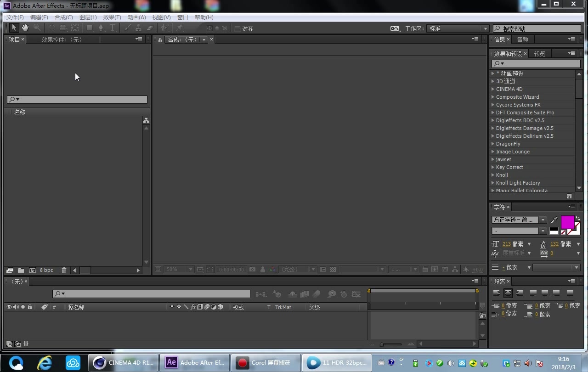This screenshot has height=372, width=588.
Task: Open CINEMA 4D R1 from Windows taskbar
Action: (123, 362)
